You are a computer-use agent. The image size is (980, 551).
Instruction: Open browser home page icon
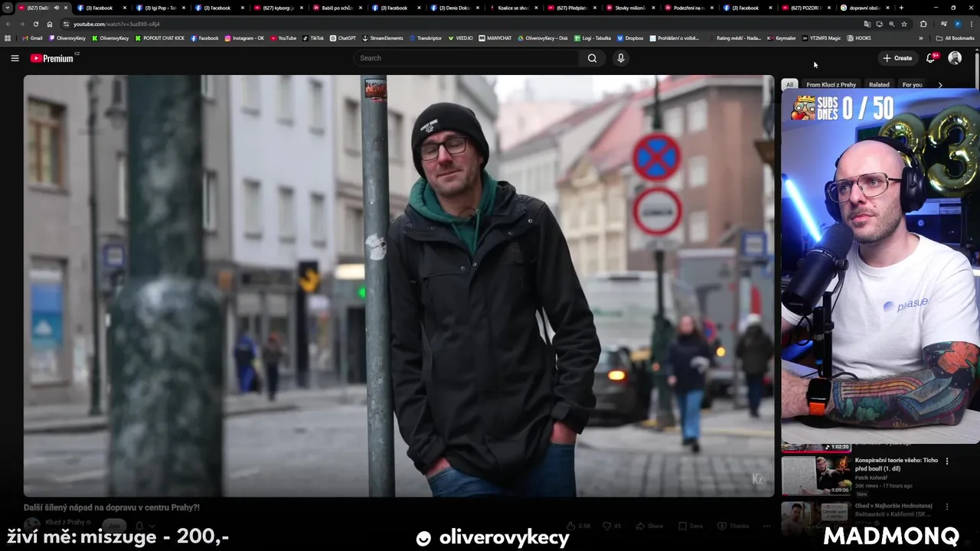50,24
